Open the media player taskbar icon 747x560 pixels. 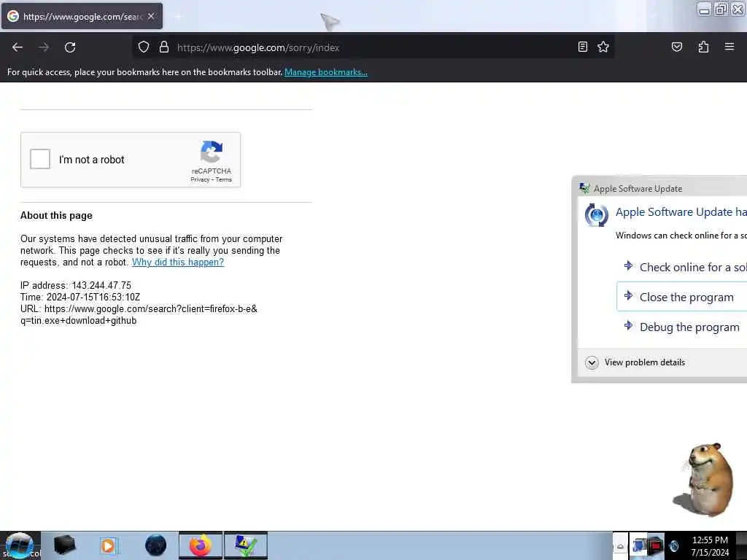pos(109,545)
